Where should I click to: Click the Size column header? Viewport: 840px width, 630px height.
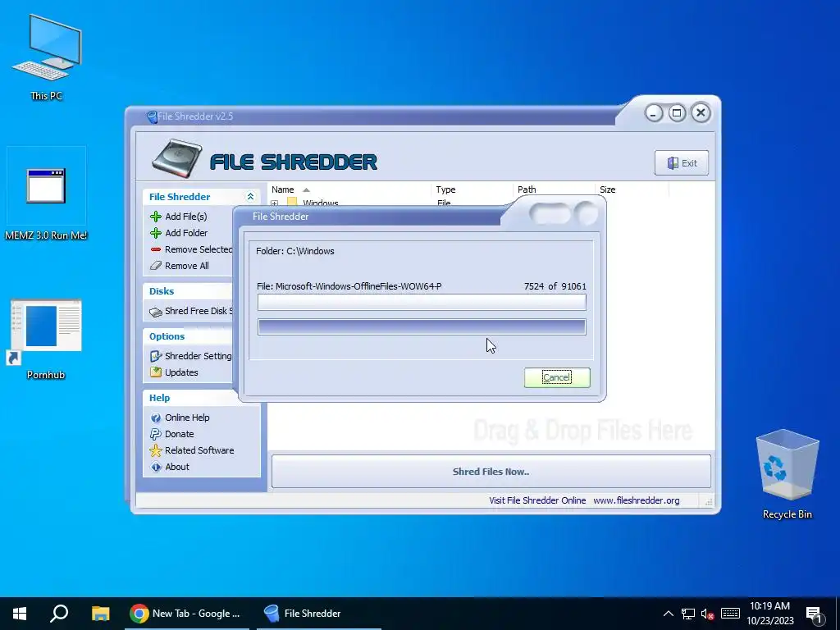click(632, 189)
